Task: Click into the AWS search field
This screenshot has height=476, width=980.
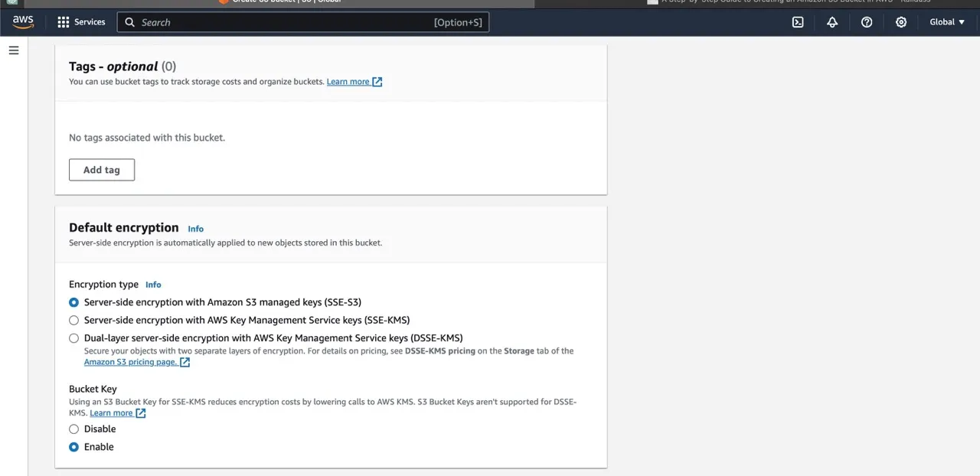Action: (283, 22)
